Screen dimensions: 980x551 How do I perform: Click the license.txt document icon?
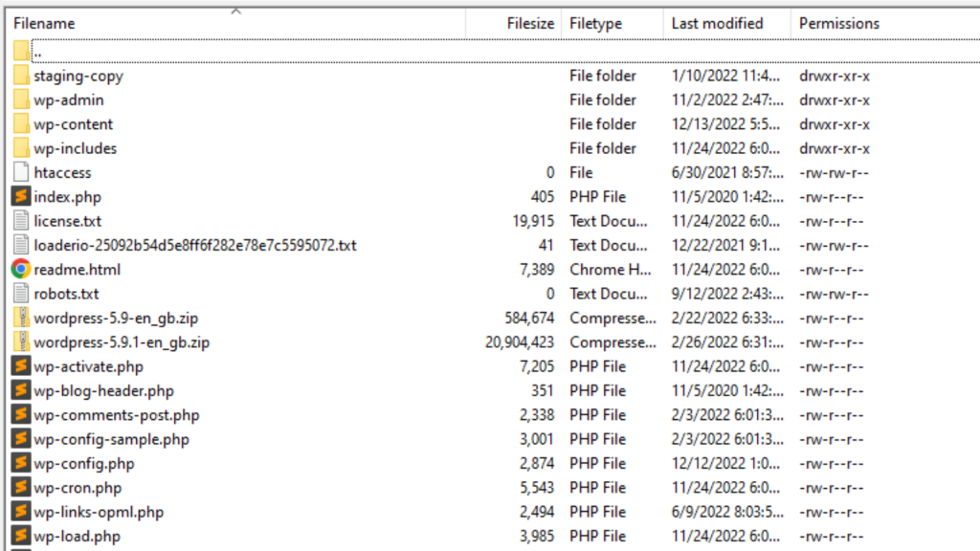[21, 221]
